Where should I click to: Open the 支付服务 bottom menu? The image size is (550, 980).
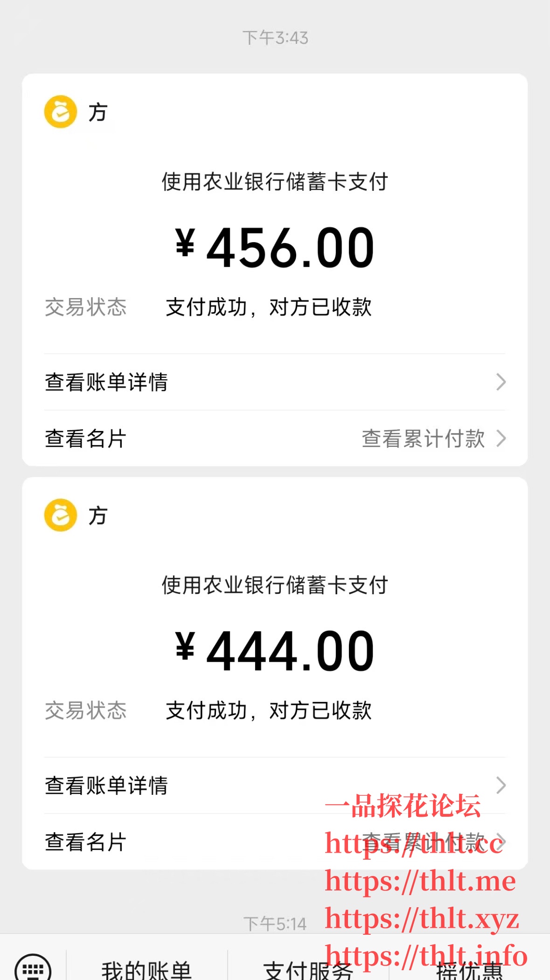coord(308,969)
